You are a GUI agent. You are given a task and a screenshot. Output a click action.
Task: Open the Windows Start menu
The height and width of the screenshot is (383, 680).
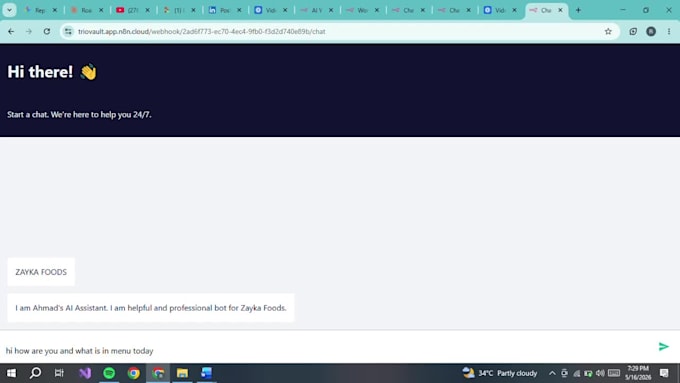click(11, 373)
